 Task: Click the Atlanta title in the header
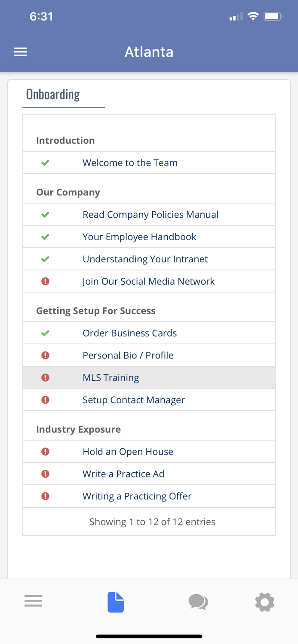click(x=149, y=52)
